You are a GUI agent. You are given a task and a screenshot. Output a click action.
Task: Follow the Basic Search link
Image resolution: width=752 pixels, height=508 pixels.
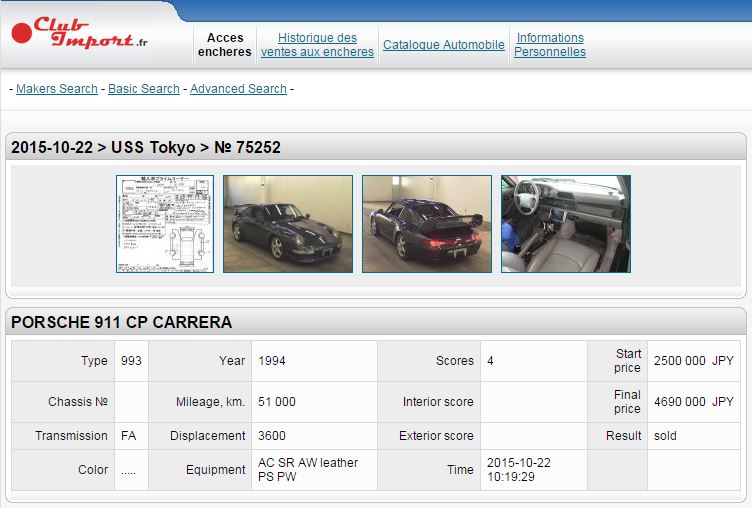click(144, 89)
